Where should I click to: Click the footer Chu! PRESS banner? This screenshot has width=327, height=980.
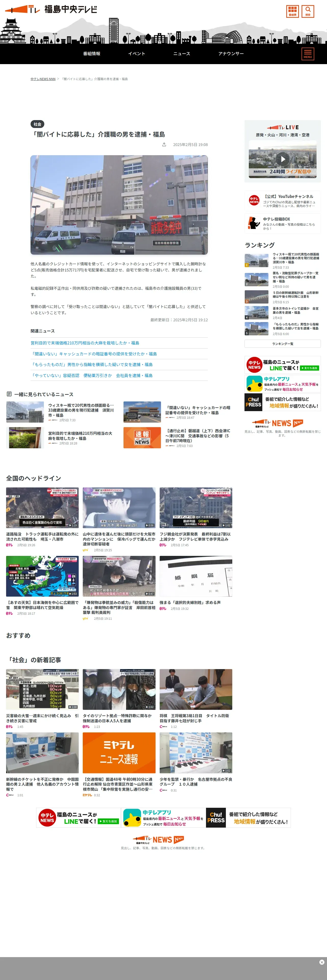coord(248,817)
